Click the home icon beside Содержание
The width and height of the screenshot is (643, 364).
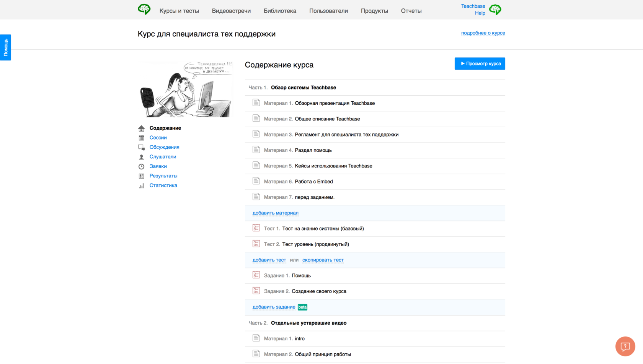tap(141, 128)
